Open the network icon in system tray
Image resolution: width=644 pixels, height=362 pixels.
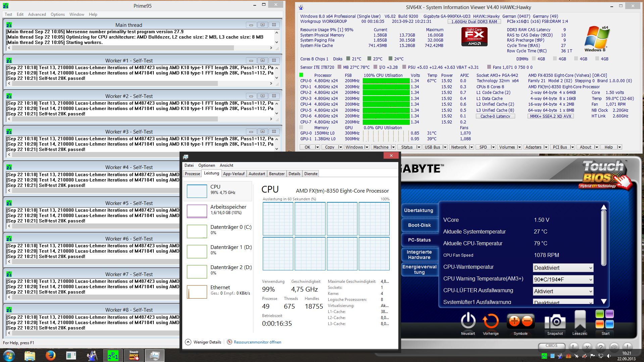click(600, 356)
